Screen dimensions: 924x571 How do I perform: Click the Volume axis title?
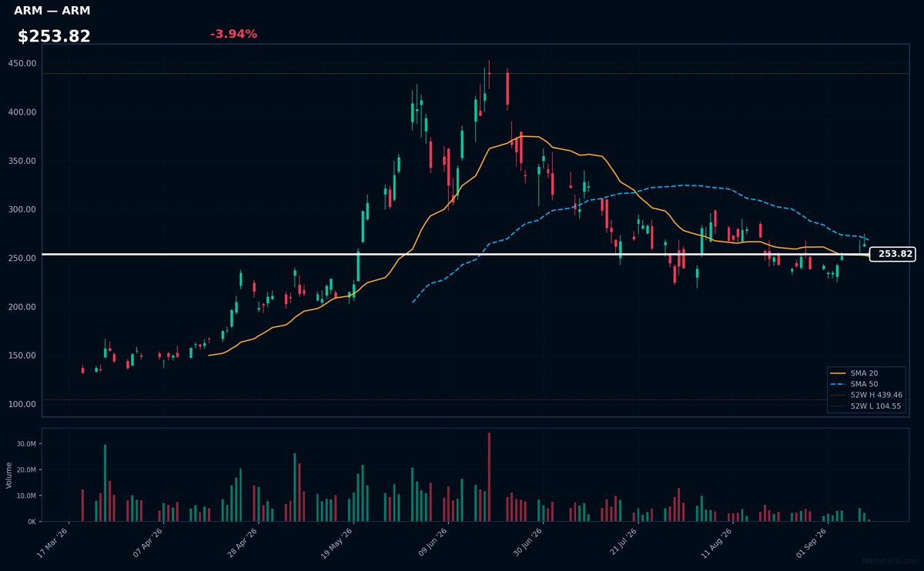coord(9,475)
